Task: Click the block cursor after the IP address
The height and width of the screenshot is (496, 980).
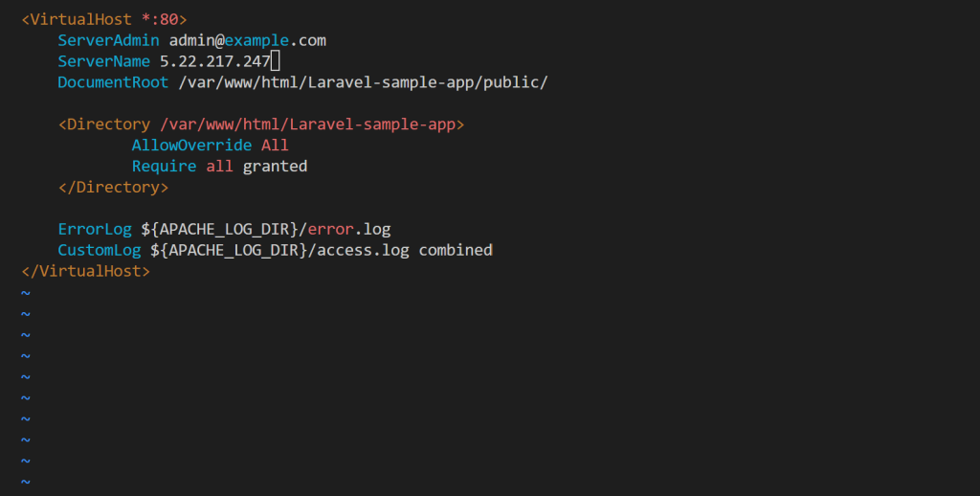Action: (x=275, y=61)
